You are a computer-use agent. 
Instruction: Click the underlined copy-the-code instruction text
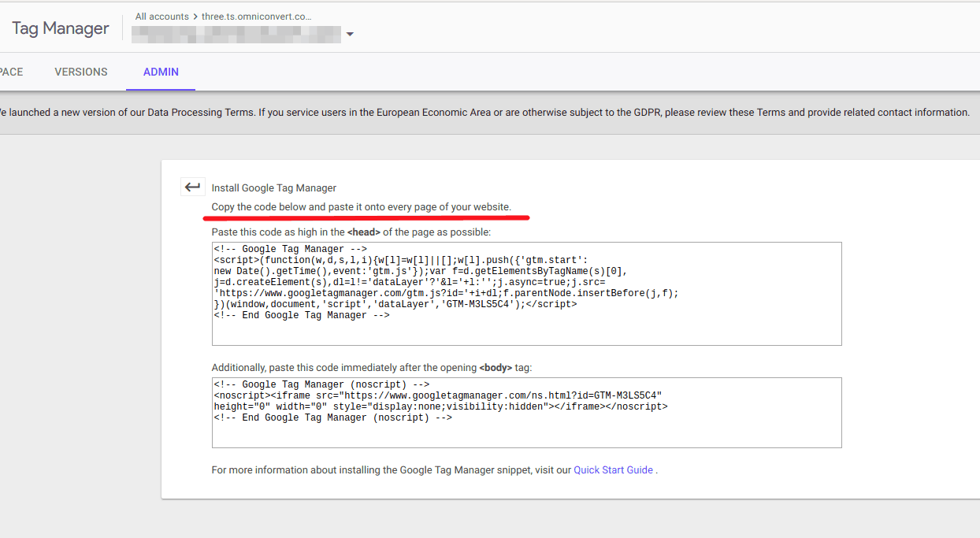[x=361, y=207]
